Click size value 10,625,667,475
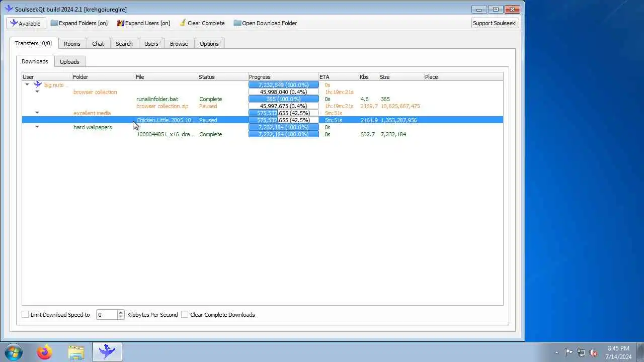The height and width of the screenshot is (362, 644). click(x=400, y=106)
